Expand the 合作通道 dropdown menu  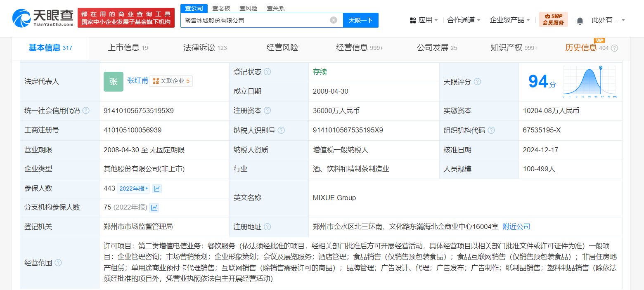point(464,20)
